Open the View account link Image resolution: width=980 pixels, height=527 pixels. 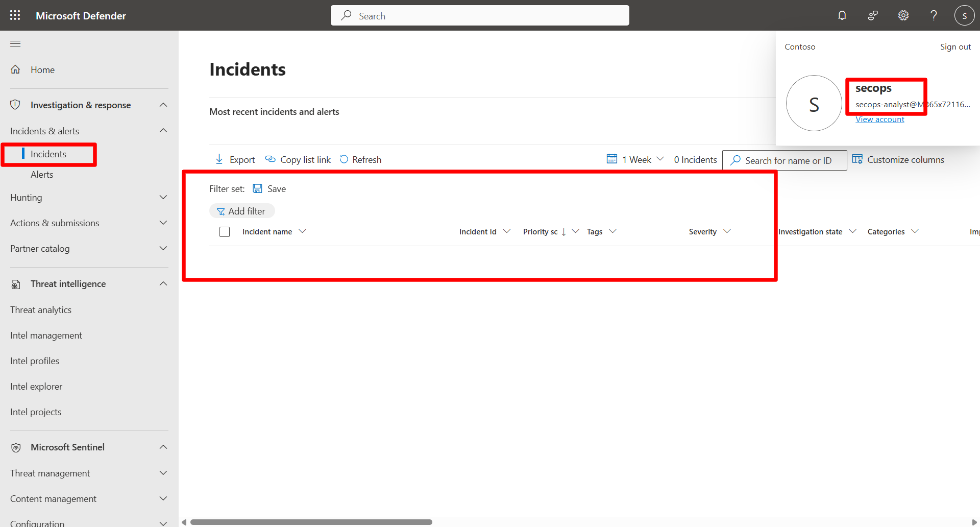[x=880, y=119]
